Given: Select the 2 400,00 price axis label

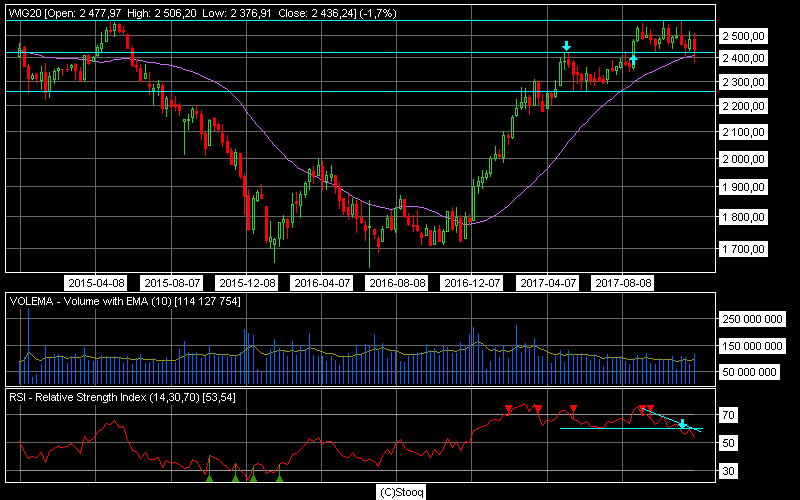Looking at the screenshot, I should click(743, 58).
